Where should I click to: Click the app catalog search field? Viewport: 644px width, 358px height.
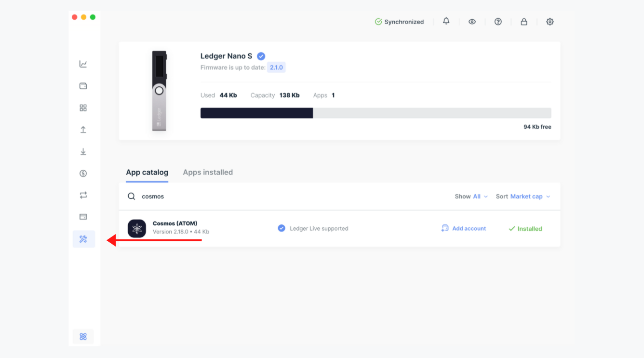point(289,196)
